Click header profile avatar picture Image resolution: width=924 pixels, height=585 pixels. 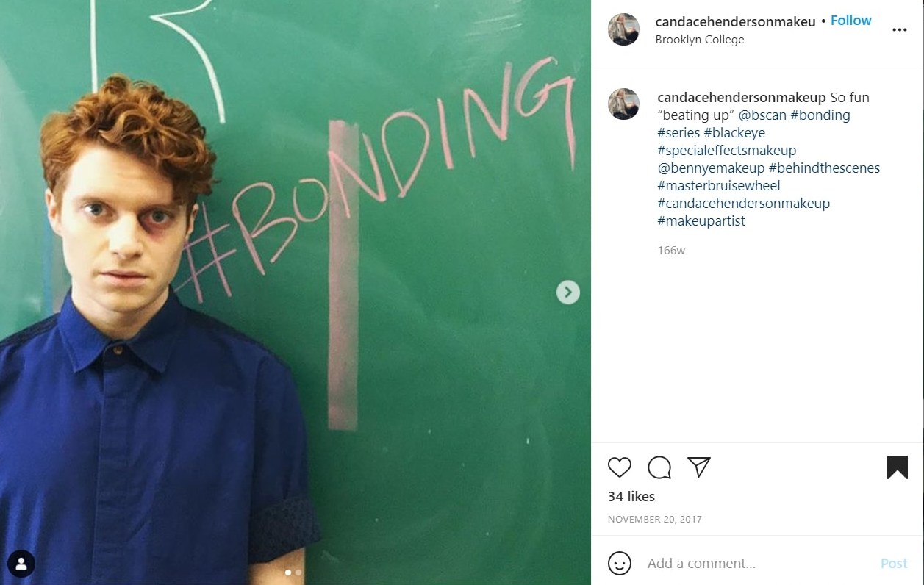[x=623, y=29]
